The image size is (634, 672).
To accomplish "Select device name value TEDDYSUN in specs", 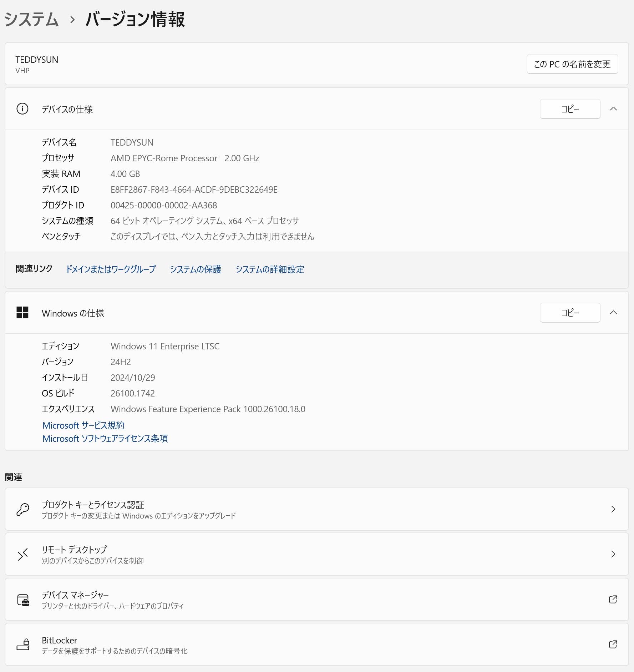I will tap(132, 142).
